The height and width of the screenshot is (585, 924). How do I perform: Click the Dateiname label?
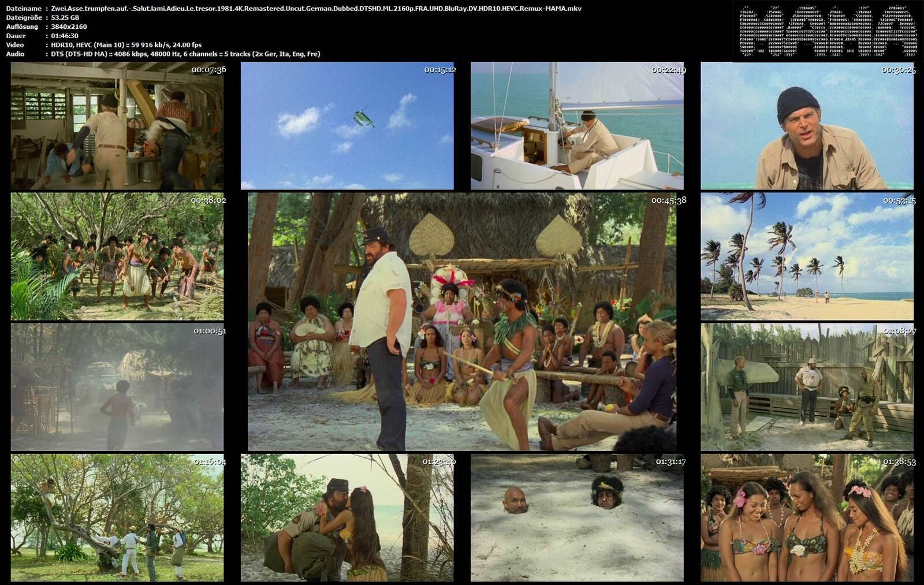24,9
